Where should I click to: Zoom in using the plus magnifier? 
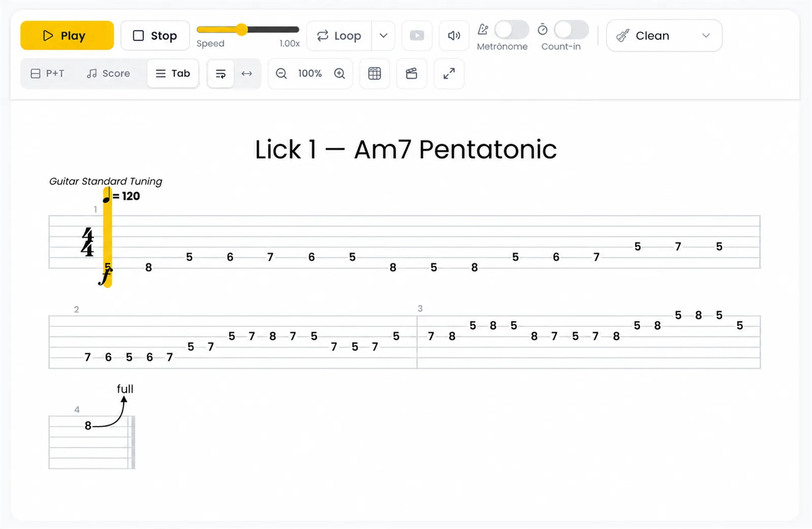(340, 74)
